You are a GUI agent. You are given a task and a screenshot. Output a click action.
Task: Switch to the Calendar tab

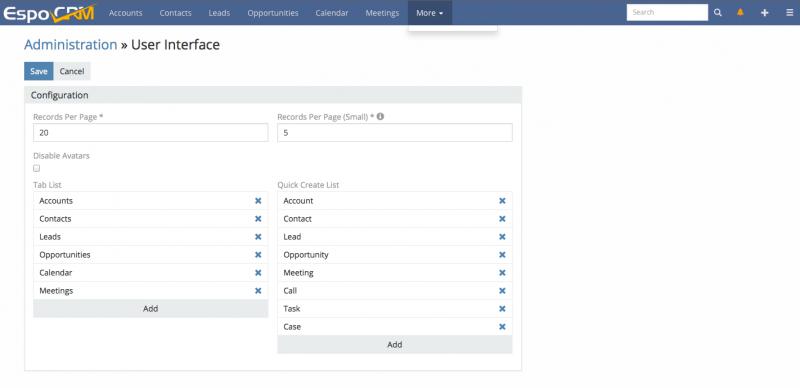[x=332, y=13]
